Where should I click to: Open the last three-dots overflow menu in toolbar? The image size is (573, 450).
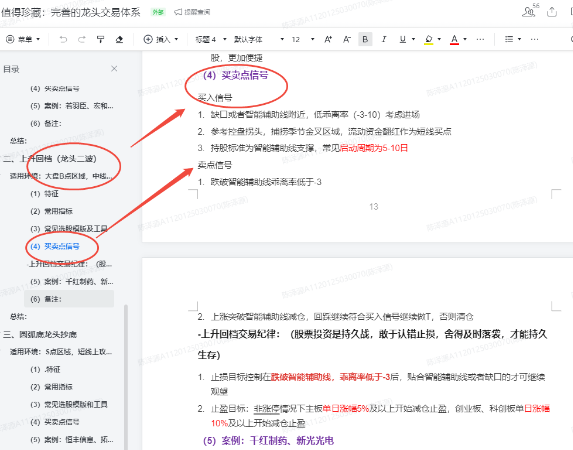534,39
